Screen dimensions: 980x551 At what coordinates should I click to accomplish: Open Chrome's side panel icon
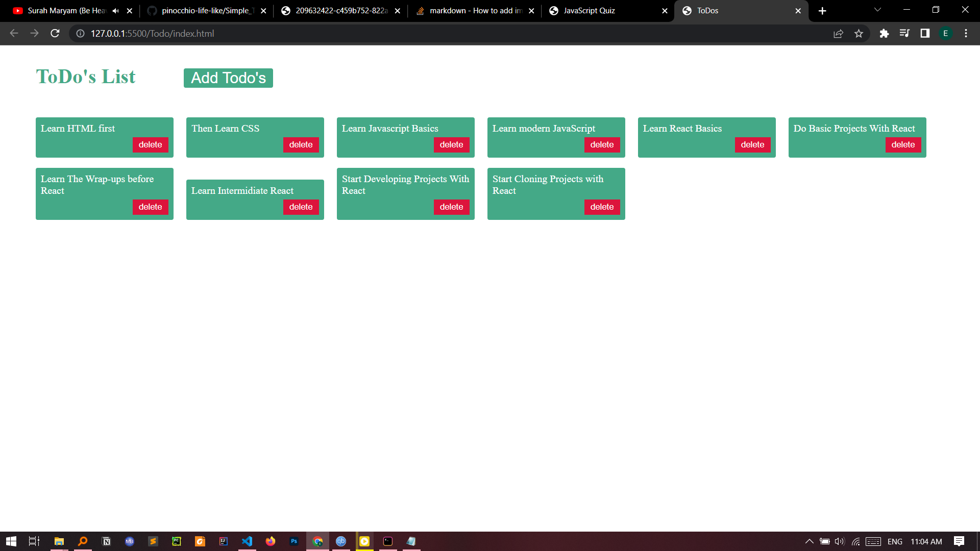924,33
